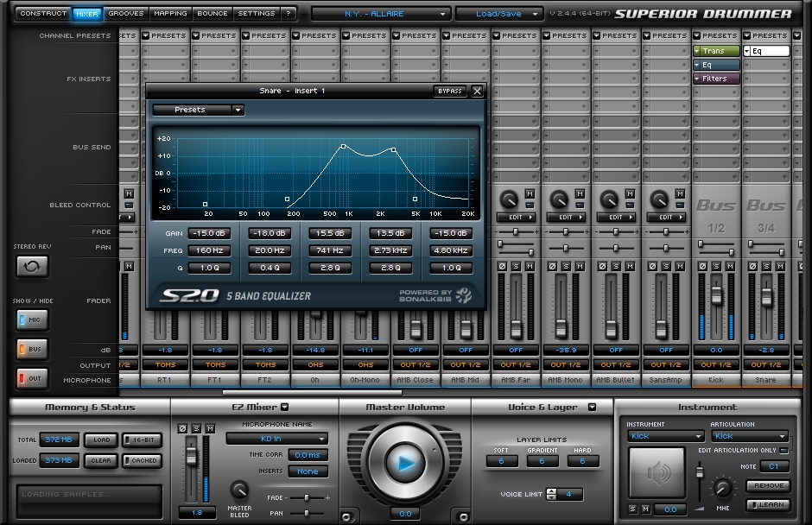This screenshot has width=812, height=525.
Task: Click EDIT under AMB Far bleed knob
Action: 517,218
